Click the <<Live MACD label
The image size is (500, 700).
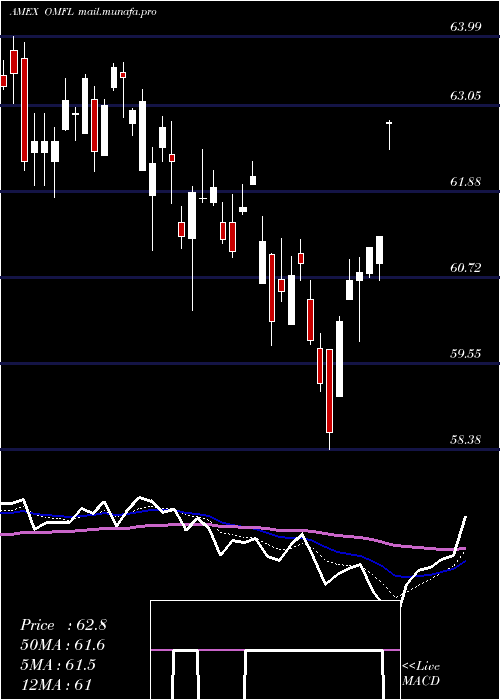(x=421, y=673)
